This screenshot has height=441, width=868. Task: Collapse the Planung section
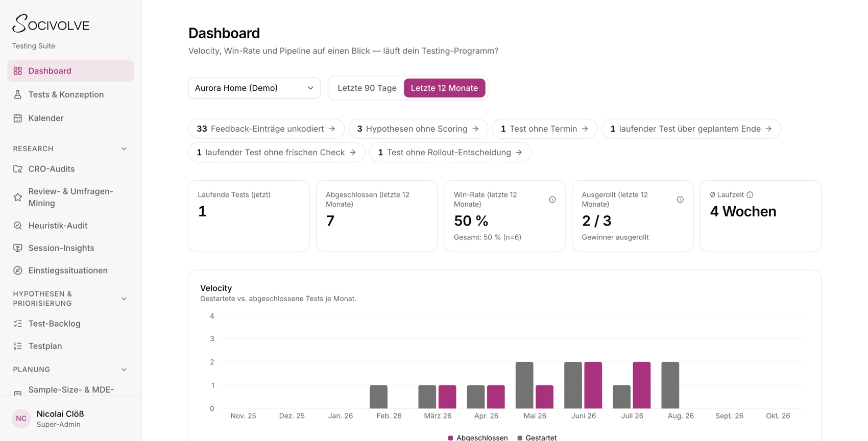(x=124, y=370)
